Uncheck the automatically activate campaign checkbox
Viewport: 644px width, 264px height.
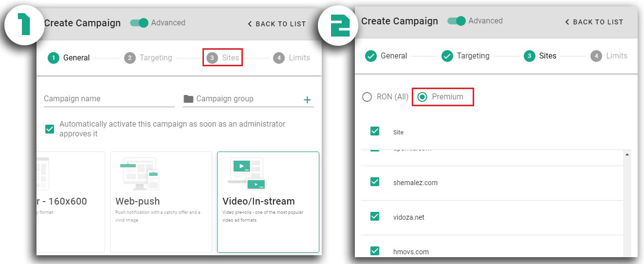(50, 129)
